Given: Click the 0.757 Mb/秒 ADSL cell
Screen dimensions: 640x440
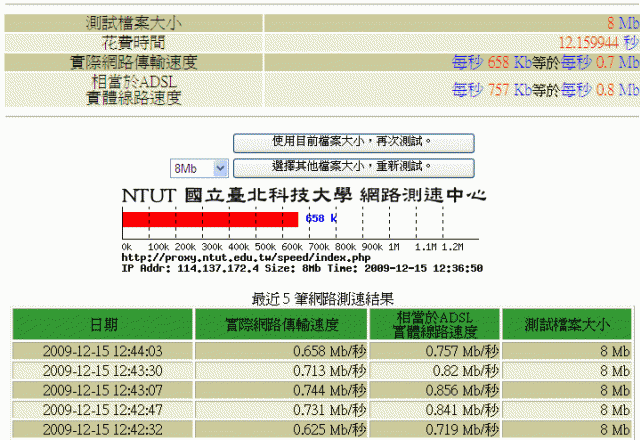Looking at the screenshot, I should pyautogui.click(x=435, y=351).
